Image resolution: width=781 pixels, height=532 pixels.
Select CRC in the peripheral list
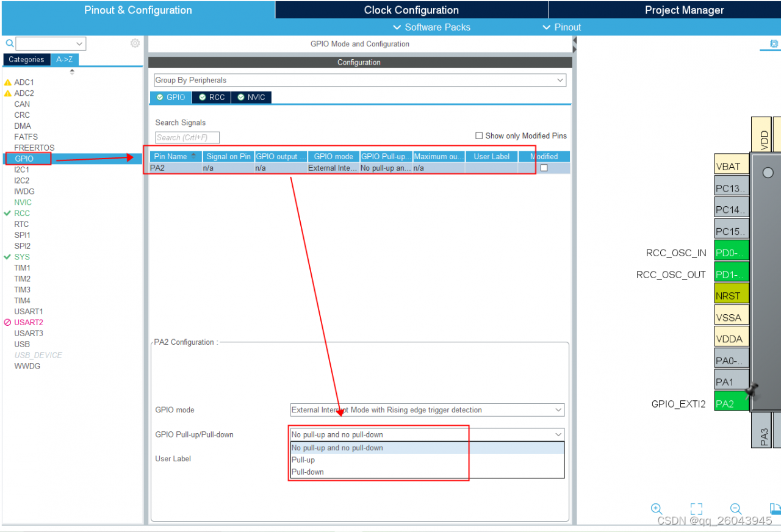[x=22, y=115]
